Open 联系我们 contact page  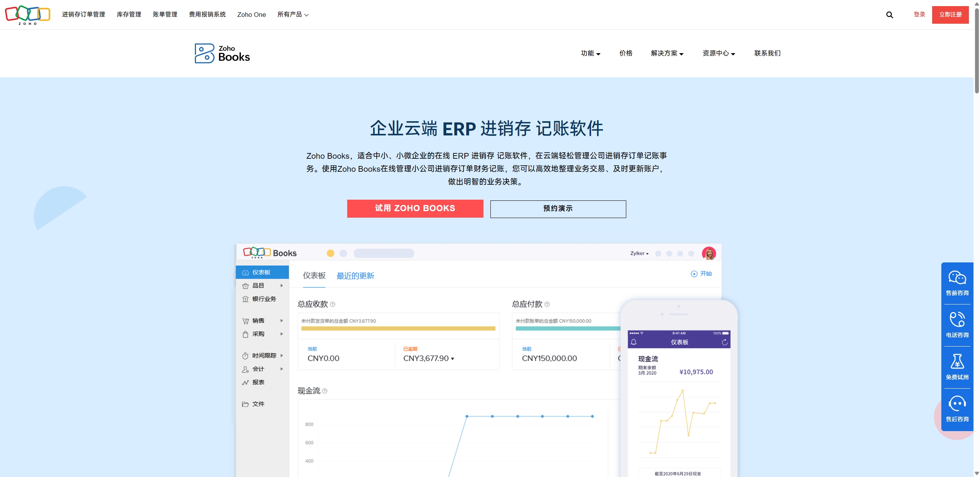[x=767, y=53]
